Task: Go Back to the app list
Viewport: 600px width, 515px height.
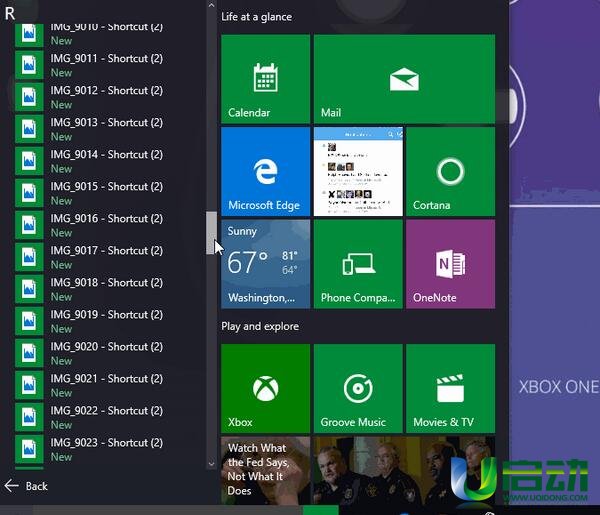Action: tap(26, 486)
